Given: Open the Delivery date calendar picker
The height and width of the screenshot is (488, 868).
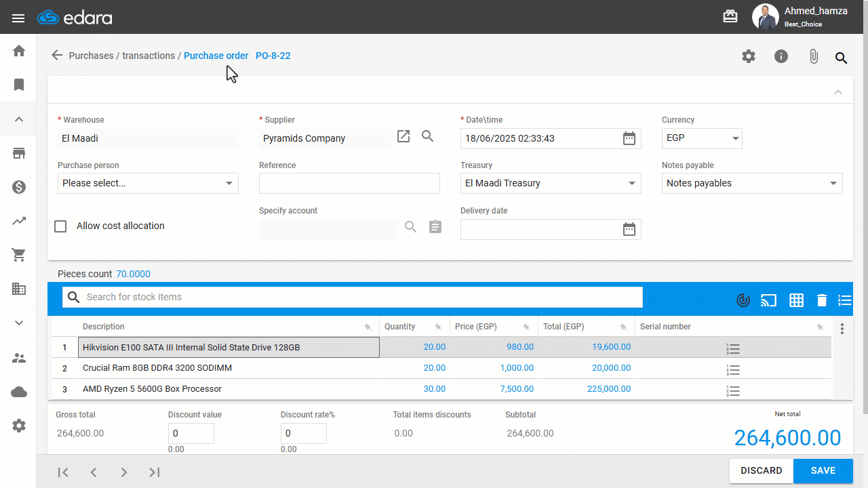Looking at the screenshot, I should tap(629, 229).
